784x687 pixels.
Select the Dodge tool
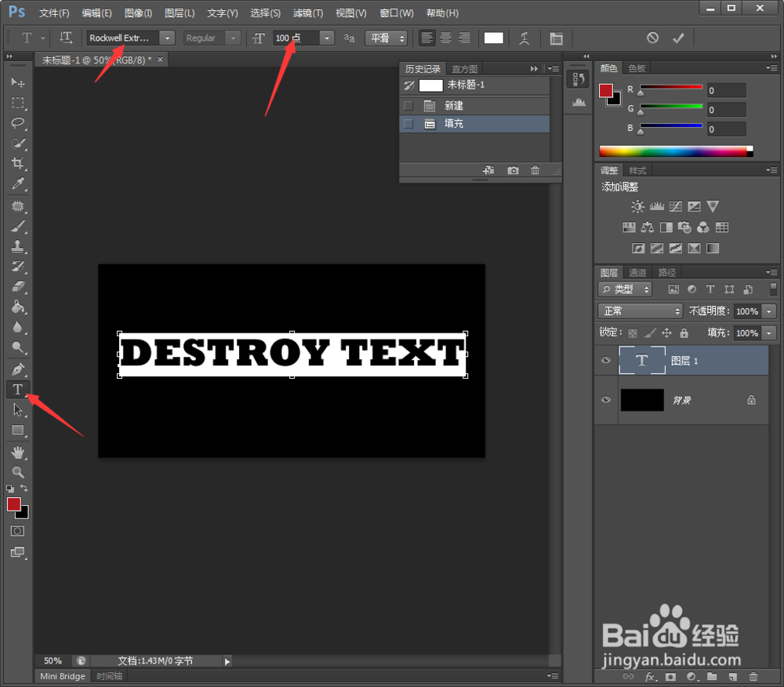coord(18,347)
